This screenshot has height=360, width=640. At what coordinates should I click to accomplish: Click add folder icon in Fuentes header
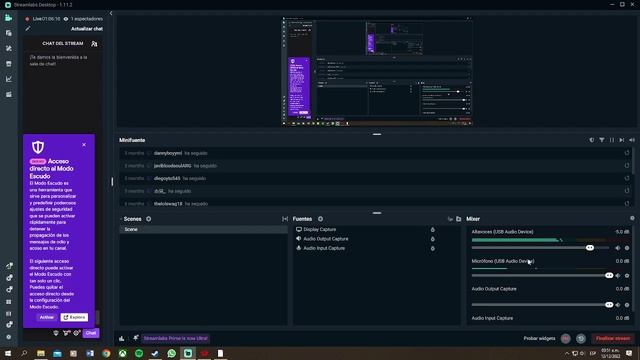pos(458,219)
